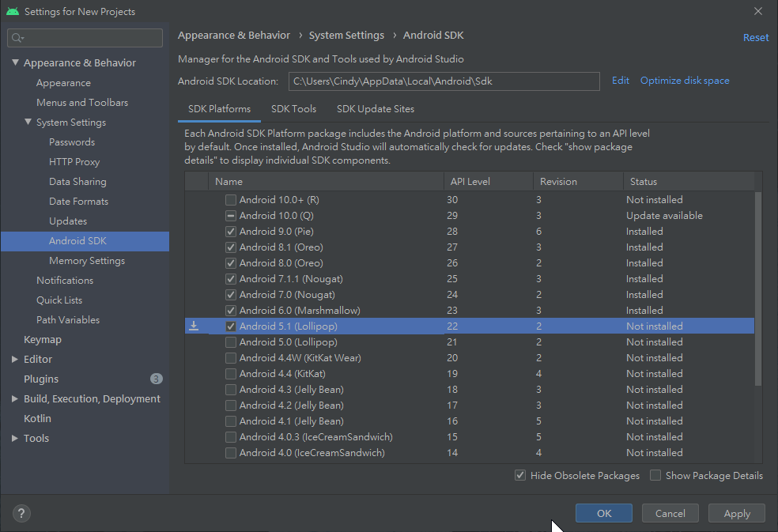
Task: Uncheck the Android 5.1 (Lollipop) checkbox
Action: [x=231, y=326]
